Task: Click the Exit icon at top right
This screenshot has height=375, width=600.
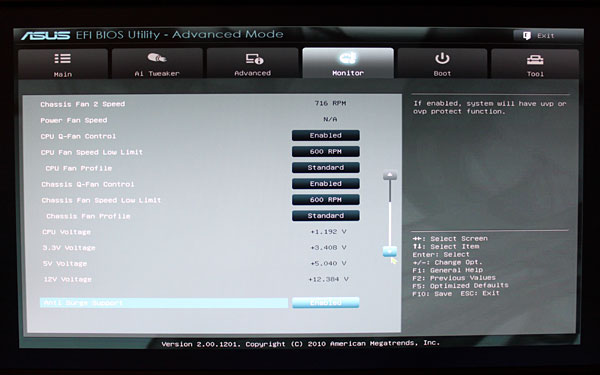Action: pyautogui.click(x=527, y=36)
